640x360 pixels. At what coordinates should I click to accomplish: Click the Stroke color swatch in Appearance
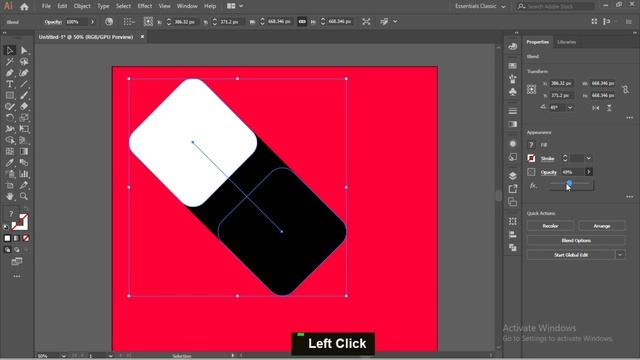point(531,158)
